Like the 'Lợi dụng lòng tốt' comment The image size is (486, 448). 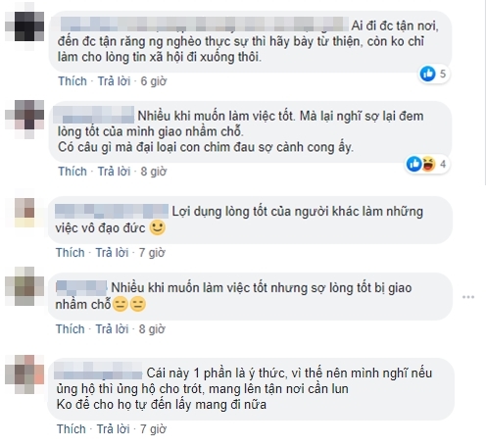click(x=71, y=253)
